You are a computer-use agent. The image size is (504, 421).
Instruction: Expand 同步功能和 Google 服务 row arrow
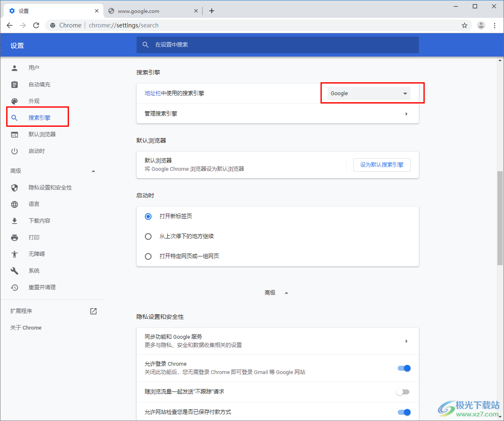click(406, 341)
